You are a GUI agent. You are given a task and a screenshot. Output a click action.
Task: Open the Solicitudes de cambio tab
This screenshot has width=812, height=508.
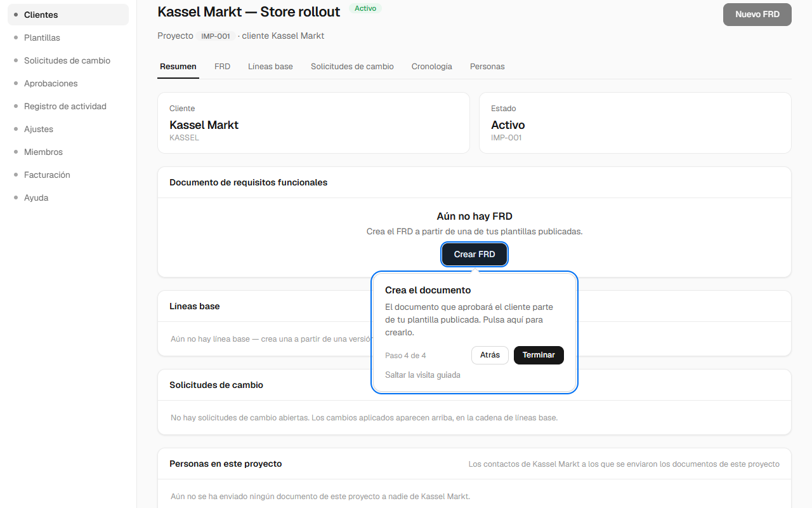(x=352, y=66)
